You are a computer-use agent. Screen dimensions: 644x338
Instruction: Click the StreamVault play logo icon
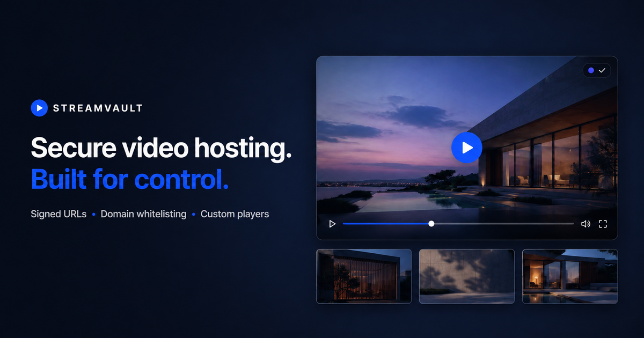pyautogui.click(x=39, y=108)
